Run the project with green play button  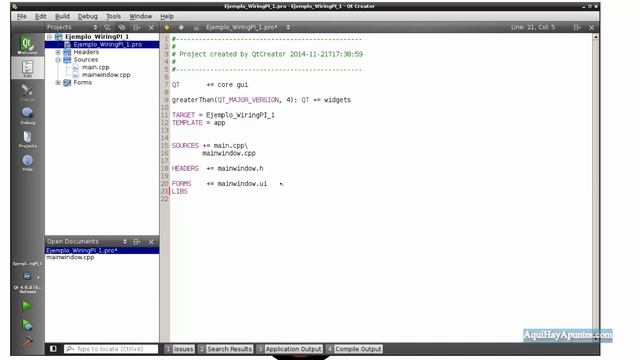(27, 306)
